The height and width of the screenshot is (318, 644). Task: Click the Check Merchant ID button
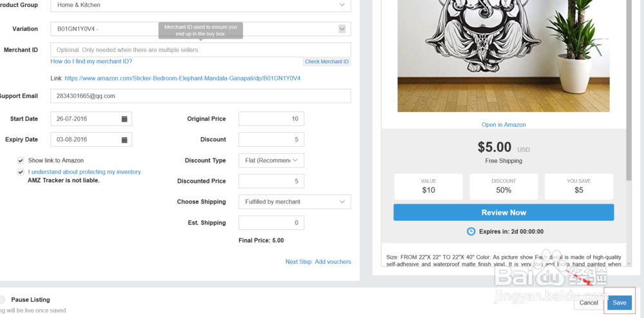pyautogui.click(x=327, y=62)
